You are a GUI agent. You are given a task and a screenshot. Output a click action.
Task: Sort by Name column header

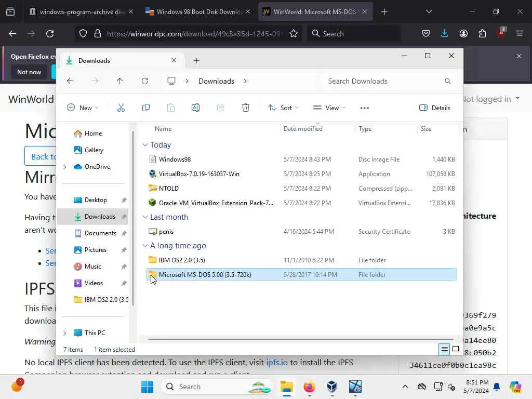point(163,129)
